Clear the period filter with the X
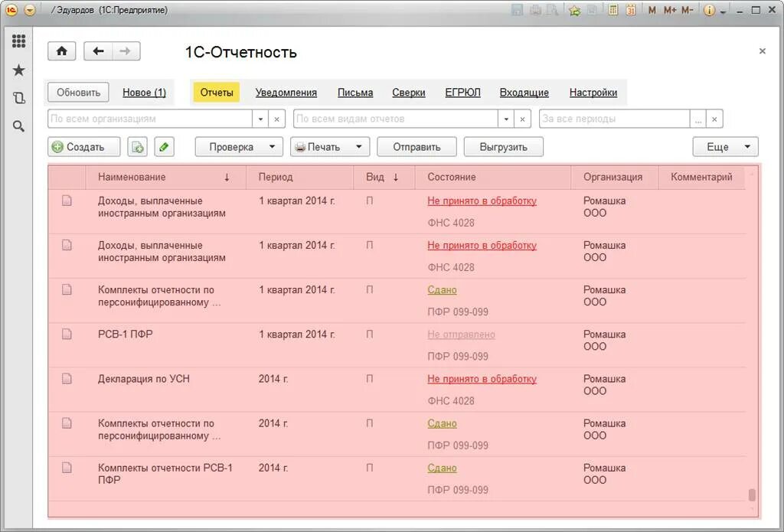The image size is (784, 532). [x=714, y=119]
